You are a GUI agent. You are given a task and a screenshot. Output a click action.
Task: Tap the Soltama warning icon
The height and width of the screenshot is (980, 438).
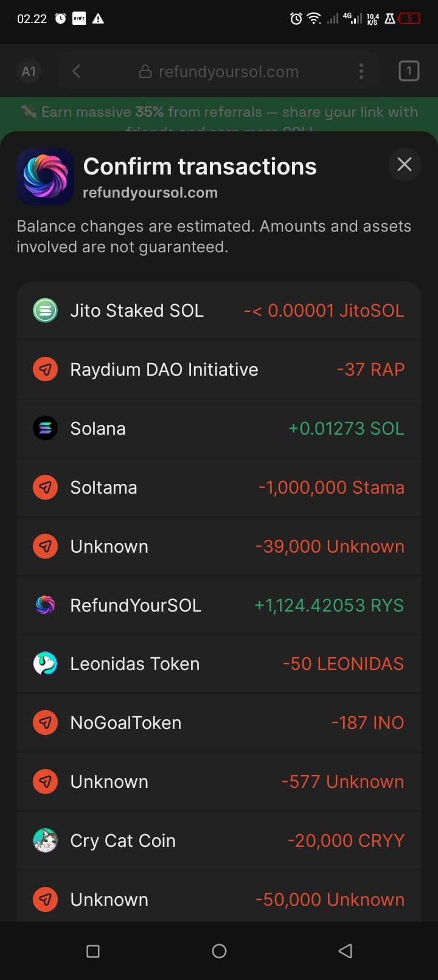[x=45, y=488]
